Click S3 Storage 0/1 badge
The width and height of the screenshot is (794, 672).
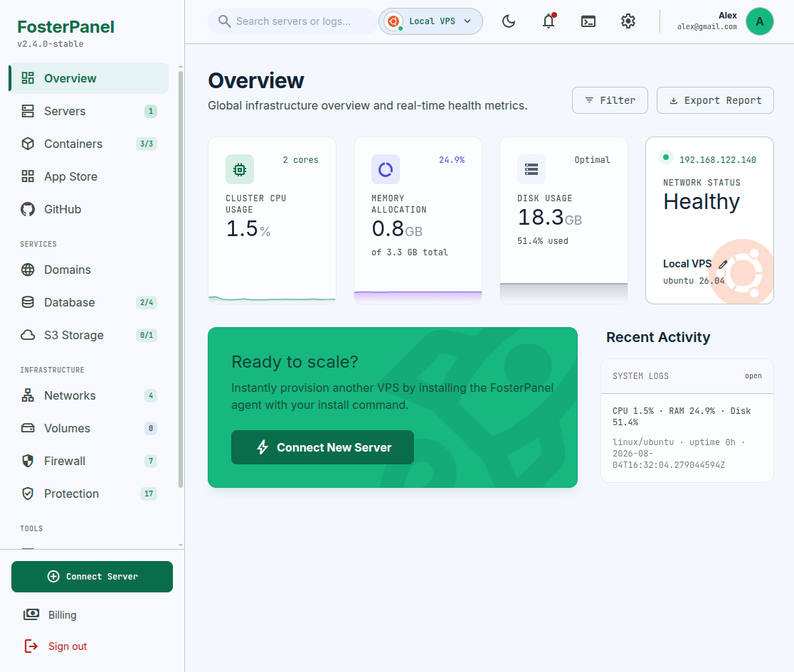click(x=147, y=335)
